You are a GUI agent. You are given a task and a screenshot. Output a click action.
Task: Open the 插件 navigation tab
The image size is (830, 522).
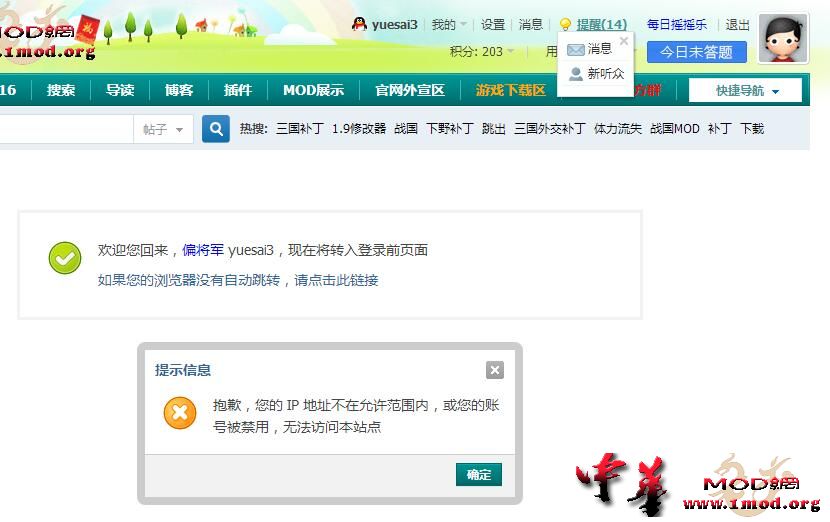click(238, 90)
